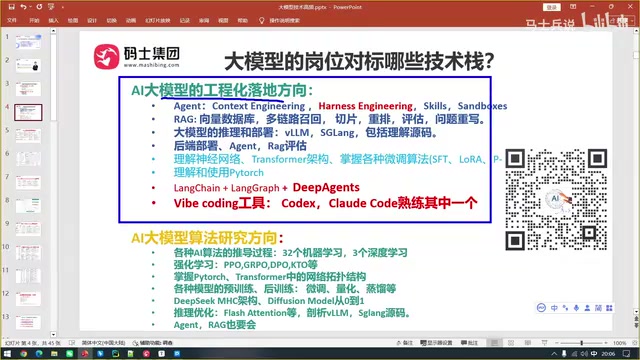Click the volume icon in system tray
This screenshot has width=640, height=360.
[x=584, y=354]
